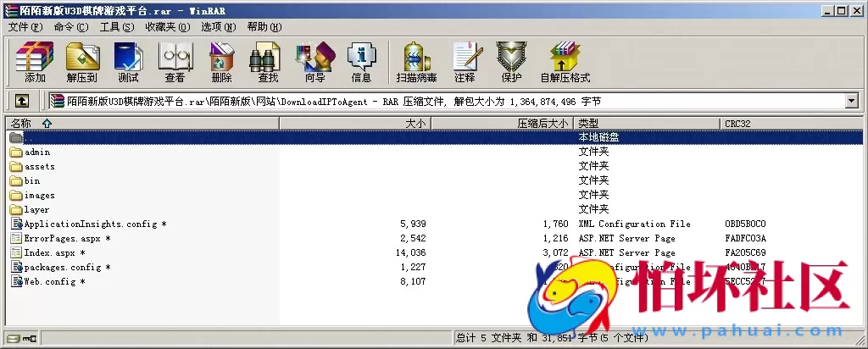Sort by CRC32 column header
Viewport: 868px width, 349px height.
point(792,124)
